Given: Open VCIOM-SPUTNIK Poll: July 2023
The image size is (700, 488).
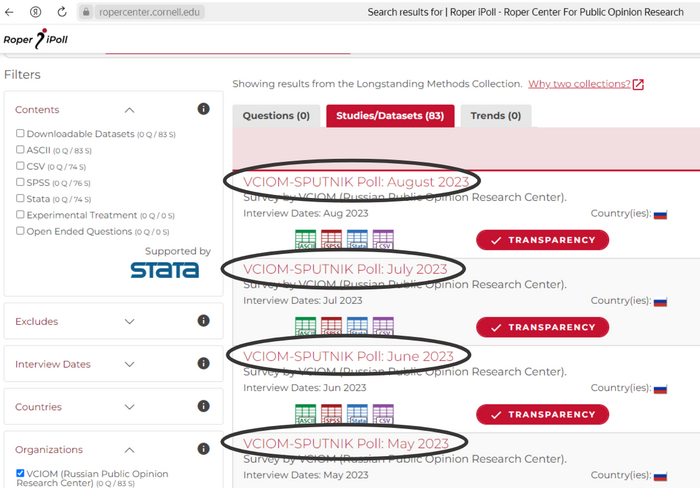Looking at the screenshot, I should coord(345,269).
